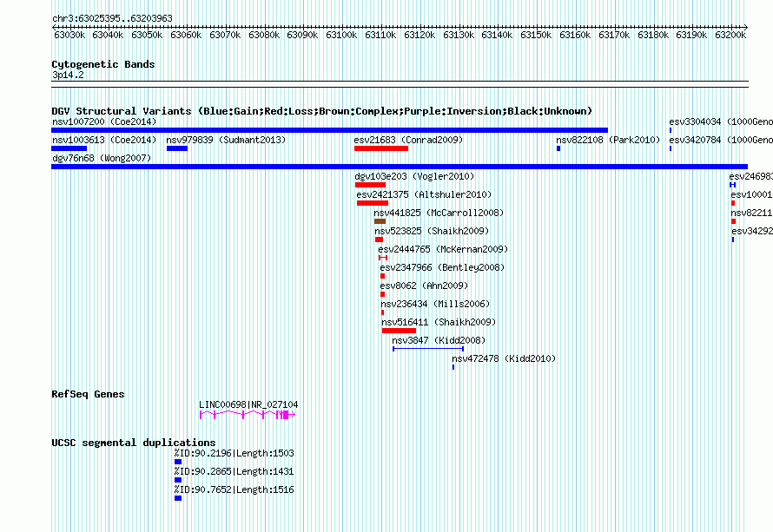Select the nsv3847 (Kidd2008) blue span line
Viewport: 773px width, 532px height.
428,349
